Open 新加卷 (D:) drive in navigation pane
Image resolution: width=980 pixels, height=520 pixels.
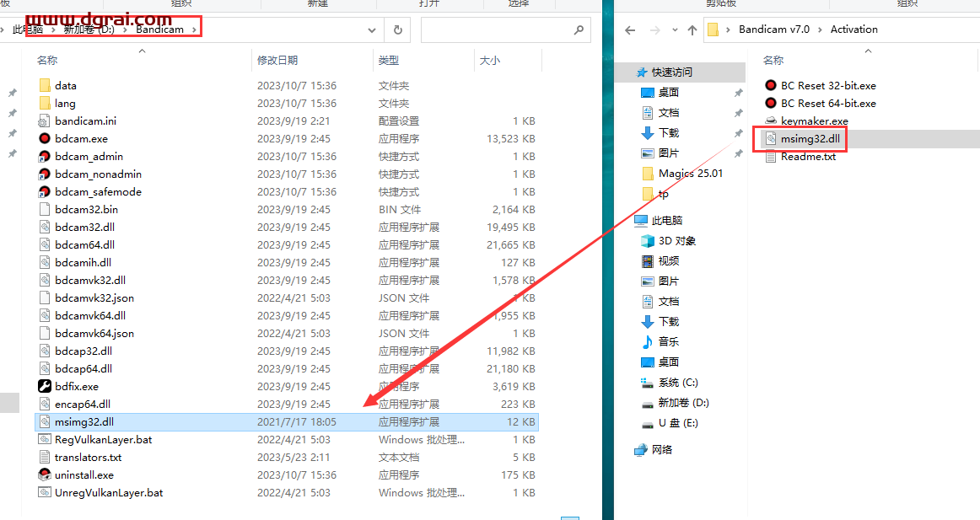click(683, 403)
